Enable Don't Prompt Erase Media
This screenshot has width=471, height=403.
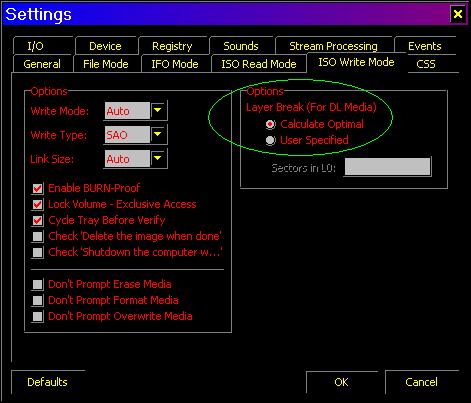coord(37,284)
